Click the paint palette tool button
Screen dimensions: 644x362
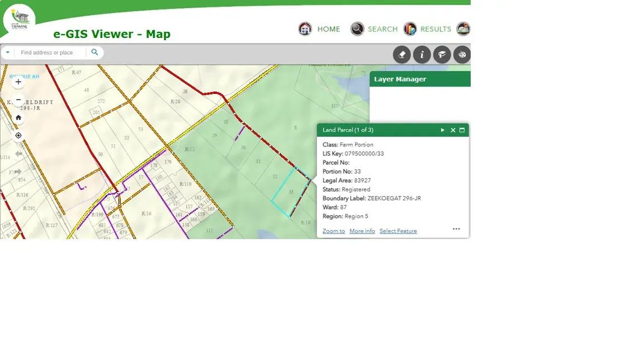(462, 55)
